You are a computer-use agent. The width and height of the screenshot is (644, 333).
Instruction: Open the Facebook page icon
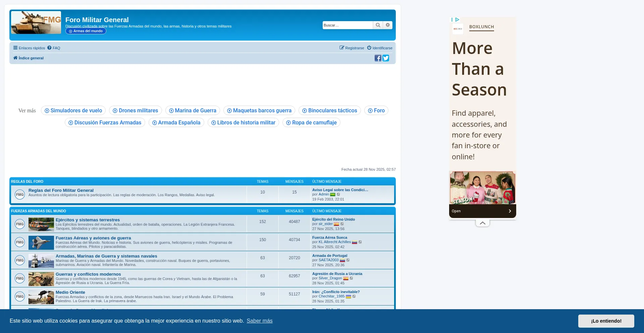378,58
